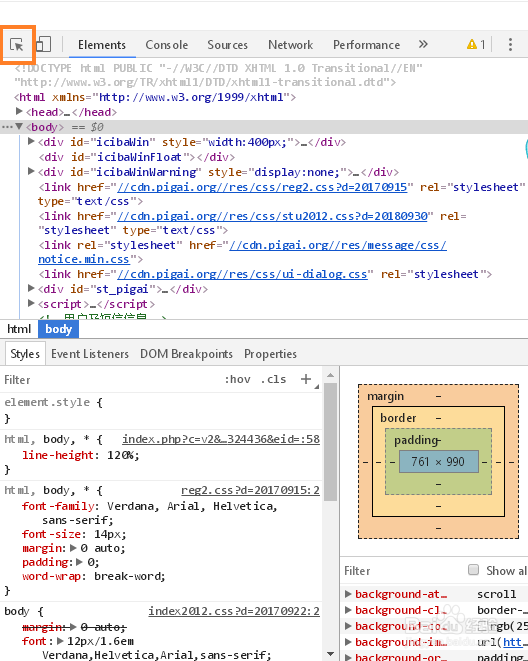Click the background-color computed swatch

(x=483, y=626)
